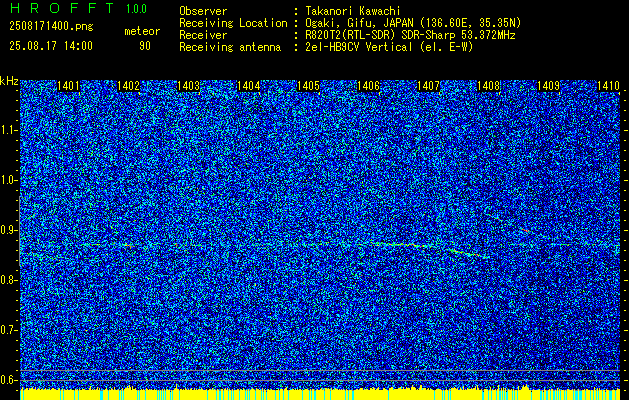Screen dimensions: 629x400
Task: Click the red echo streak near 1409
Action: [525, 230]
